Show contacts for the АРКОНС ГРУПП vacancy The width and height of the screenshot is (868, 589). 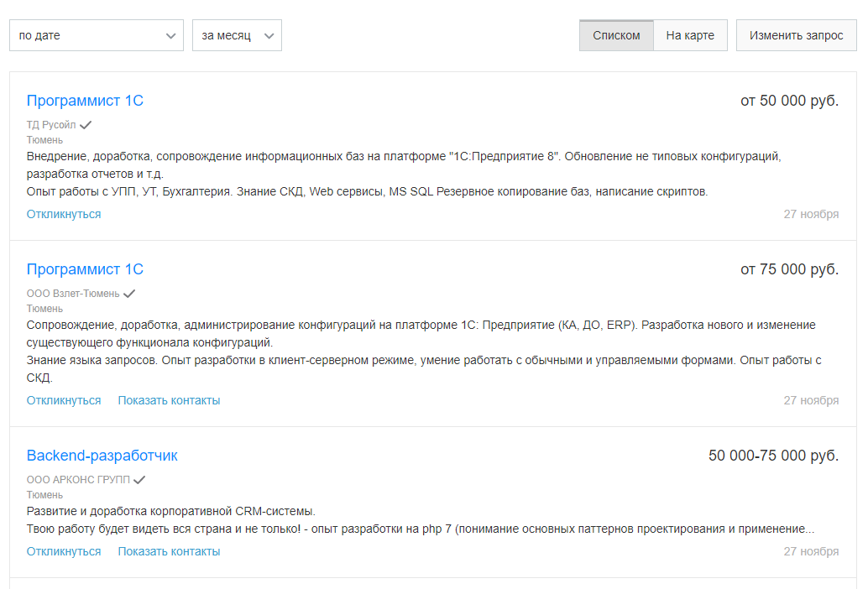pyautogui.click(x=169, y=552)
